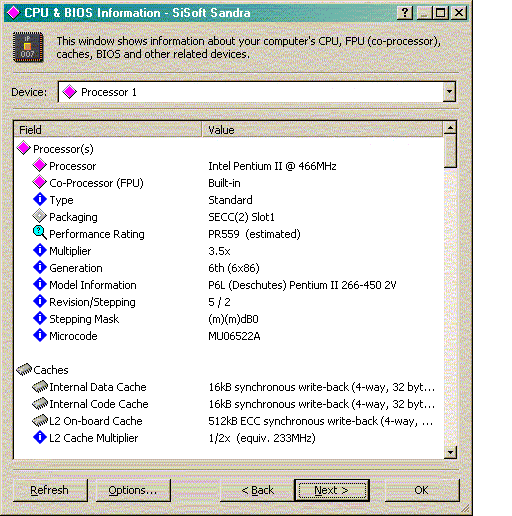Click the Internal Data Cache chip icon
The image size is (512, 516).
click(x=40, y=387)
